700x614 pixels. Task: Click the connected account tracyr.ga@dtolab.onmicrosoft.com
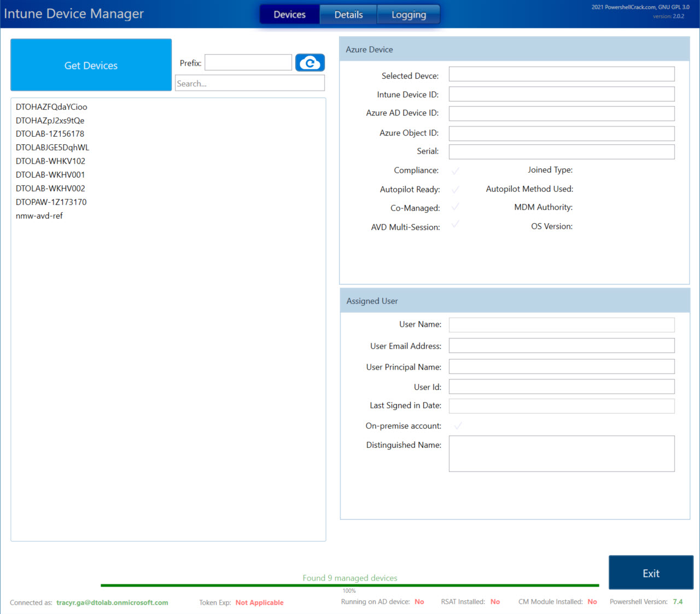click(112, 603)
